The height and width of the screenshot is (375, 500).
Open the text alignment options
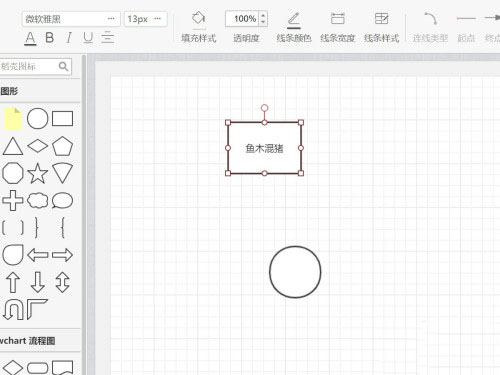point(107,37)
